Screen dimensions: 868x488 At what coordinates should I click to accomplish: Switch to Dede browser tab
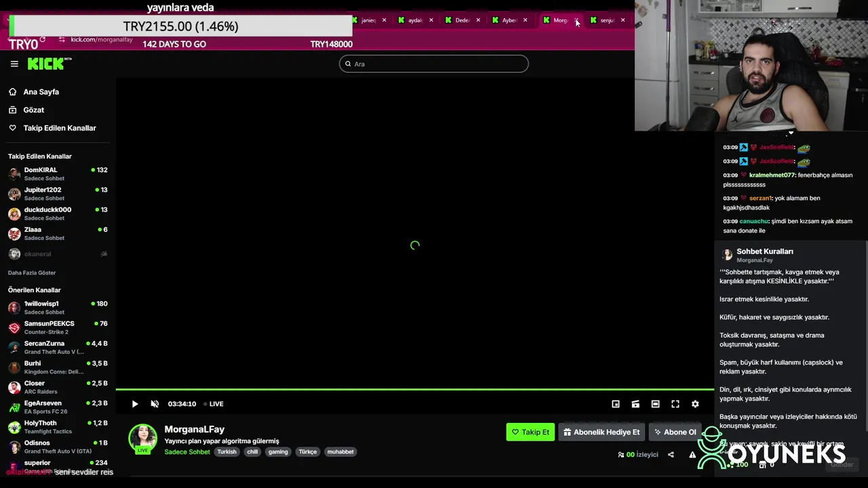click(x=461, y=20)
